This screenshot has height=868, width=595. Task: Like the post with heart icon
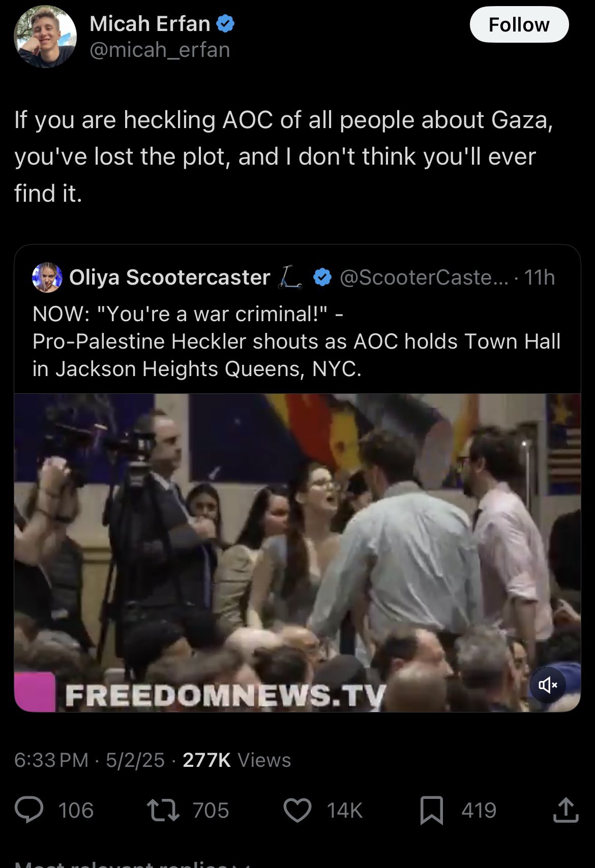297,810
